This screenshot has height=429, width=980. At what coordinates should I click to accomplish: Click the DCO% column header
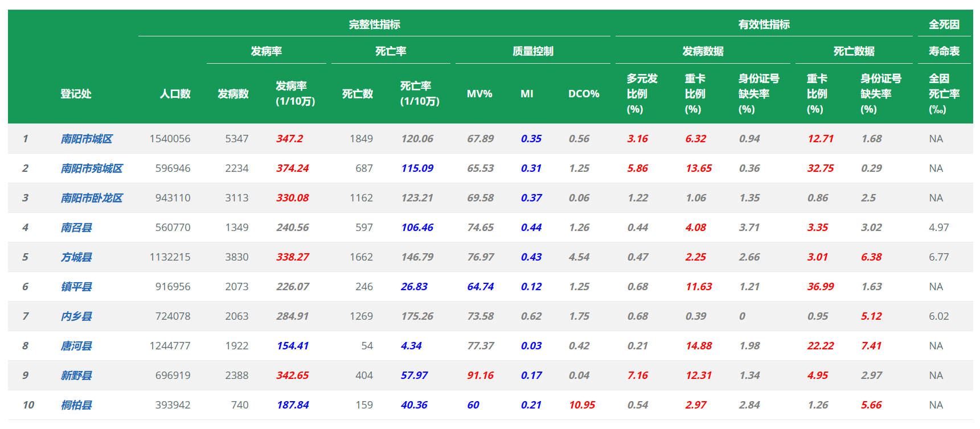[x=584, y=94]
